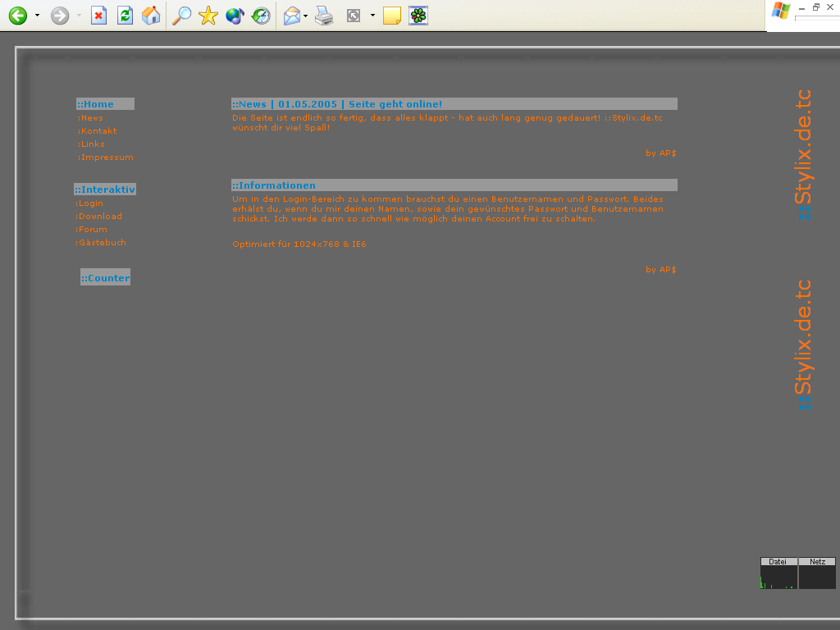Viewport: 840px width, 630px height.
Task: Print the page using the printer icon
Action: [325, 16]
